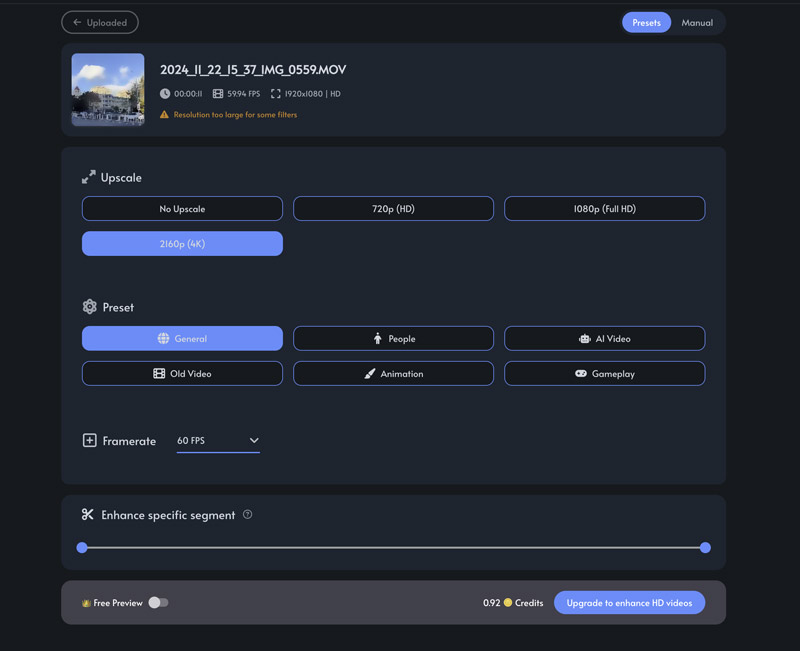Select 2160p (4K) upscale option
The image size is (800, 651).
point(182,244)
